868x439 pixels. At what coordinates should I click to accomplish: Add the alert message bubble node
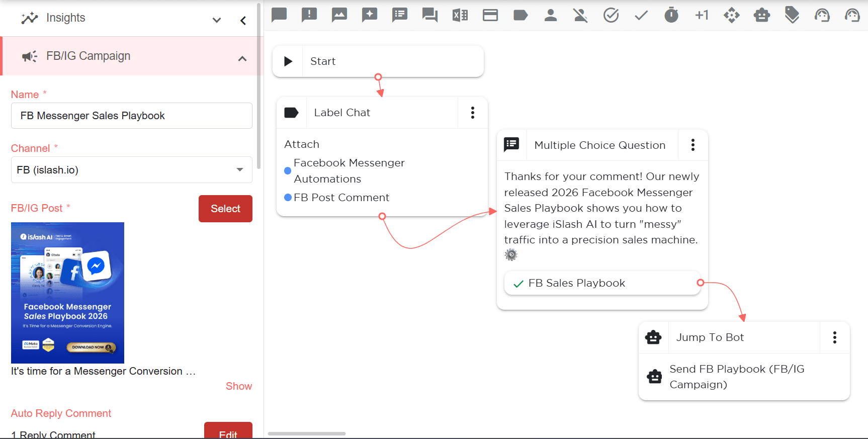pyautogui.click(x=309, y=15)
